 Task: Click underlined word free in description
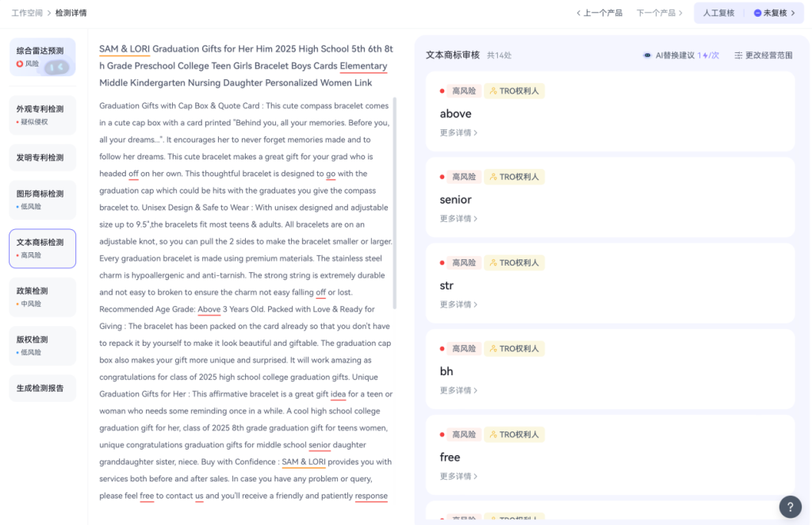(147, 496)
